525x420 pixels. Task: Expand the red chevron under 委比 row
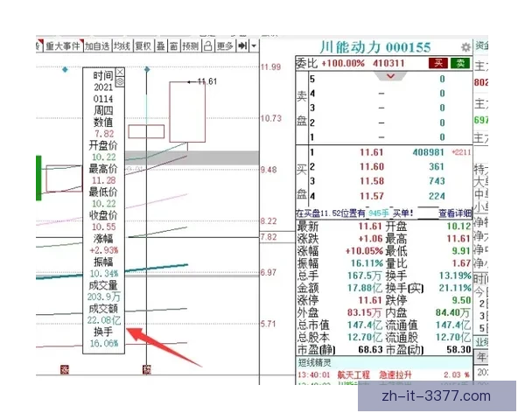pyautogui.click(x=390, y=76)
